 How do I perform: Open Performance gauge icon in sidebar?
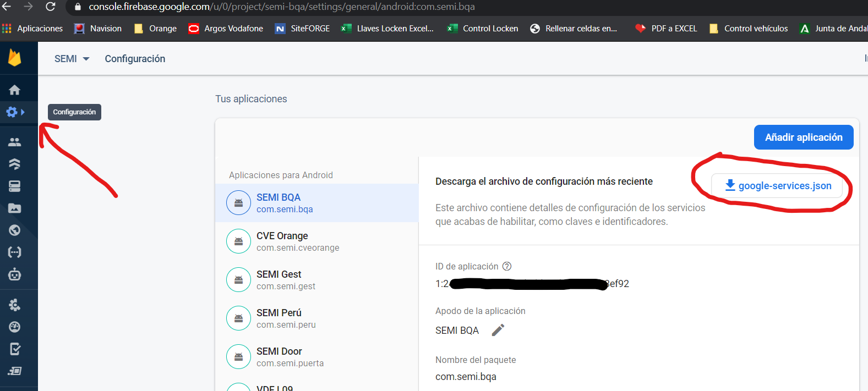tap(15, 327)
